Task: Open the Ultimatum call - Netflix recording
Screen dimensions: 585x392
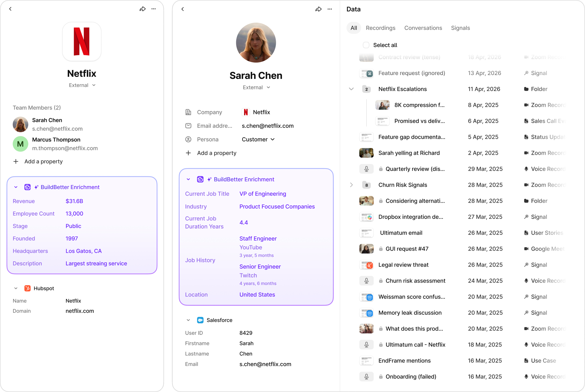Action: (x=415, y=345)
